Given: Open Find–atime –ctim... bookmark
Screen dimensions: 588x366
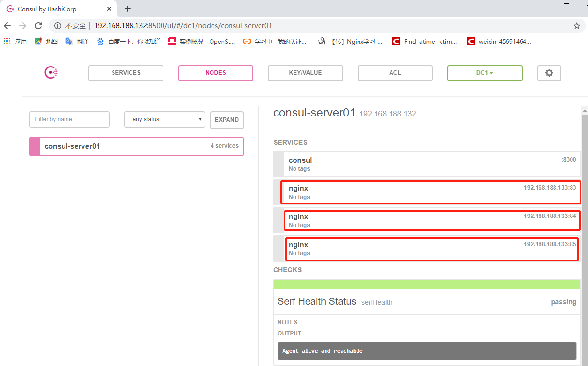Looking at the screenshot, I should (x=425, y=41).
